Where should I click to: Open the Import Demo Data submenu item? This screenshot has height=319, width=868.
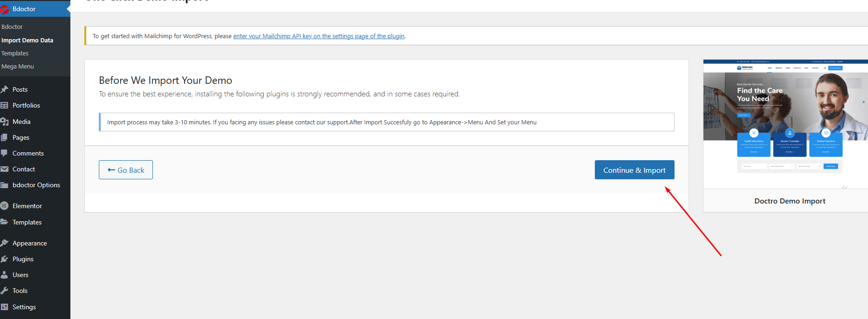(27, 41)
